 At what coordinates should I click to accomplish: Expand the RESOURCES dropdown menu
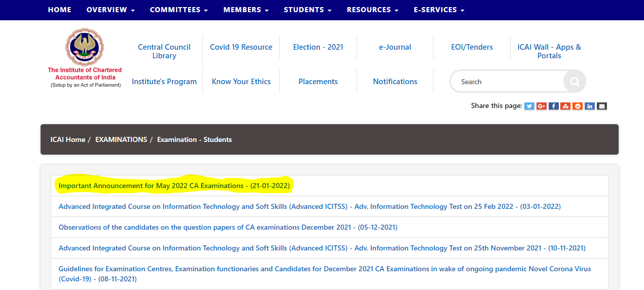[373, 10]
